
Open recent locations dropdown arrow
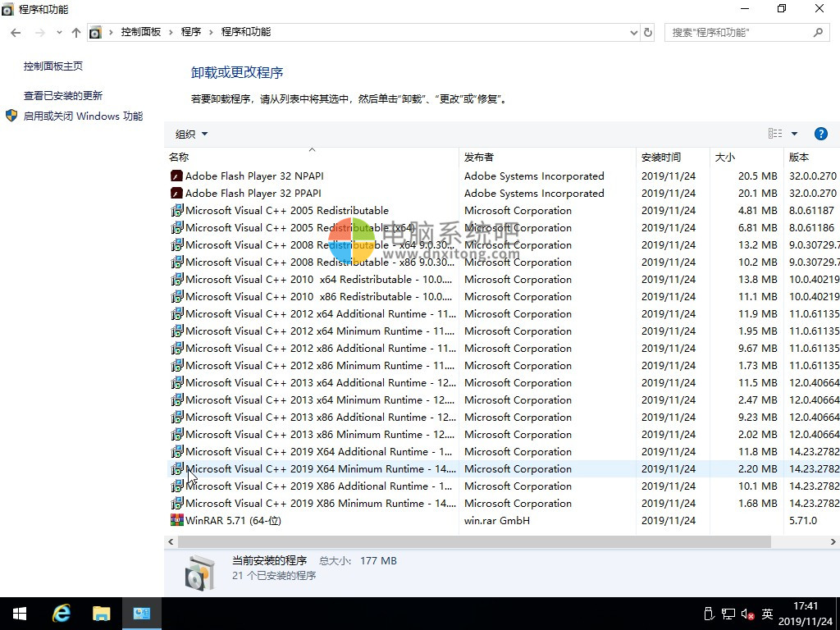(x=59, y=33)
